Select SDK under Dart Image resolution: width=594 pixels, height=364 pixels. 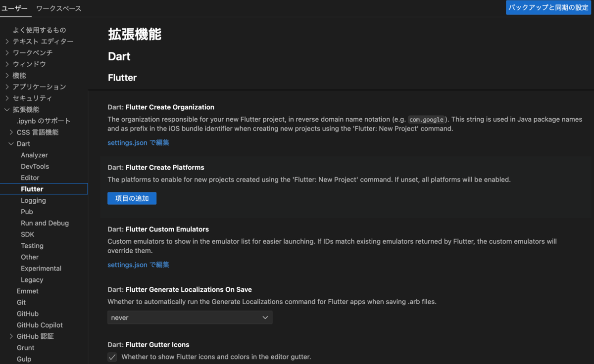pos(28,234)
